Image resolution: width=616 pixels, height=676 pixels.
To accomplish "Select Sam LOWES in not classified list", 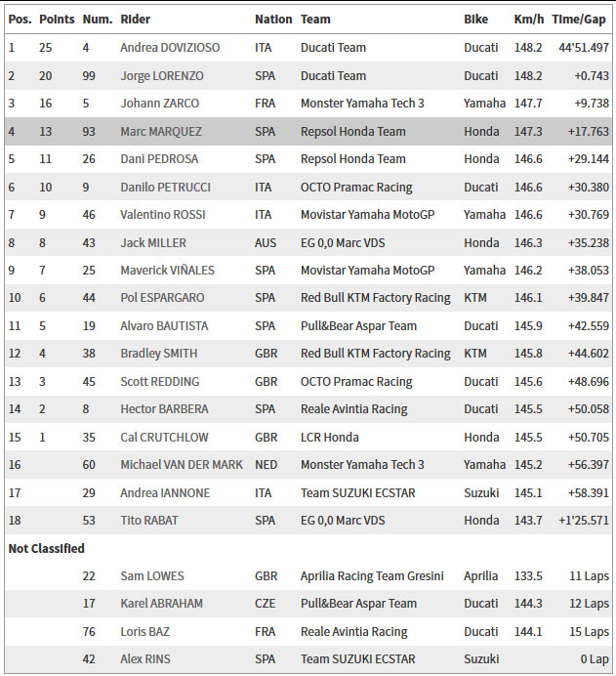I will [x=152, y=576].
